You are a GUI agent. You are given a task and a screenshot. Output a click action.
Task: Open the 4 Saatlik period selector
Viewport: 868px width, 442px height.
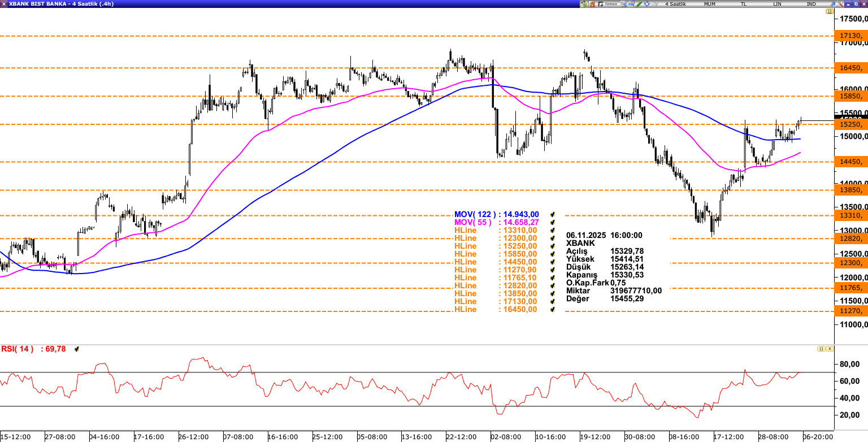pyautogui.click(x=676, y=3)
